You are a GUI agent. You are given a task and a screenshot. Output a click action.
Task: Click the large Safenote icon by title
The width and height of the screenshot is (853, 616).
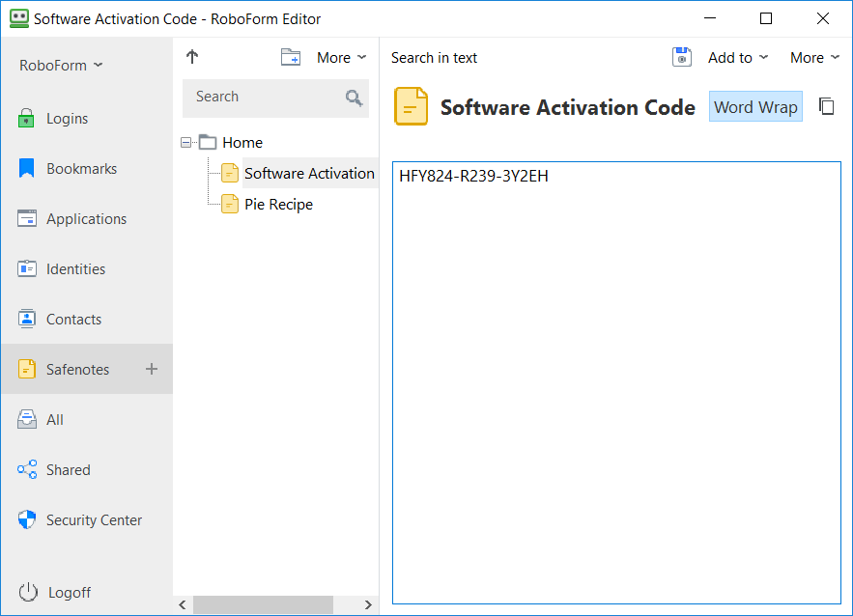tap(411, 106)
